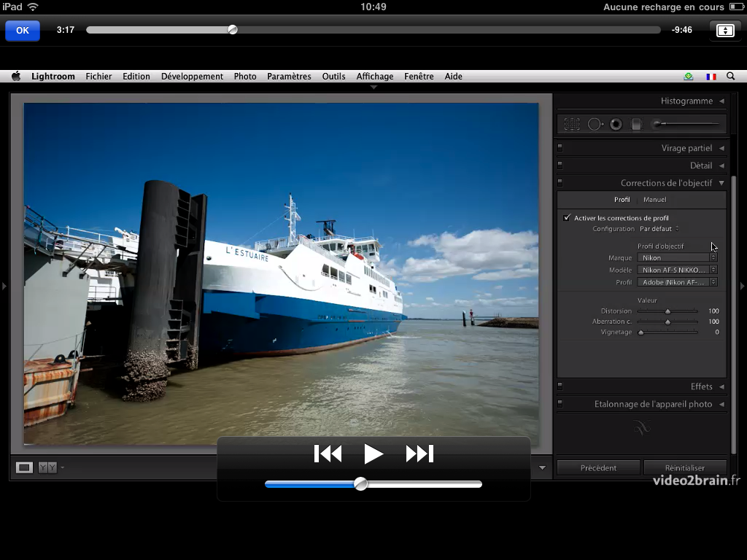This screenshot has width=747, height=560.
Task: Skip to next video chapter
Action: point(419,454)
